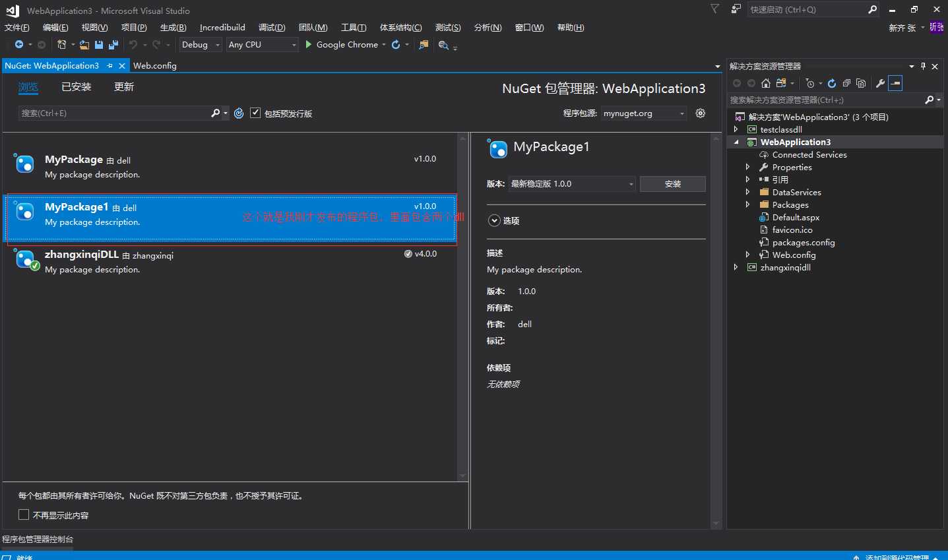This screenshot has height=560, width=948.
Task: Click the 安装 install button
Action: [673, 184]
